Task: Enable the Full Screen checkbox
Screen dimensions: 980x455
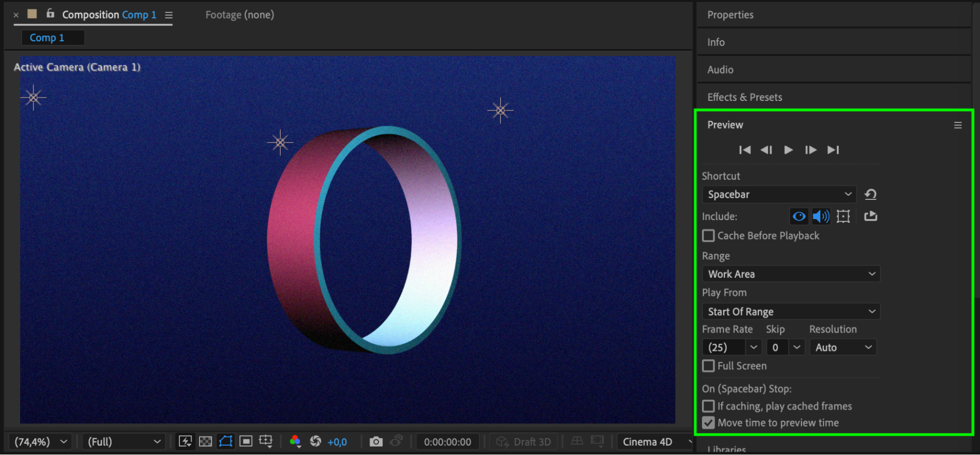Action: tap(708, 366)
